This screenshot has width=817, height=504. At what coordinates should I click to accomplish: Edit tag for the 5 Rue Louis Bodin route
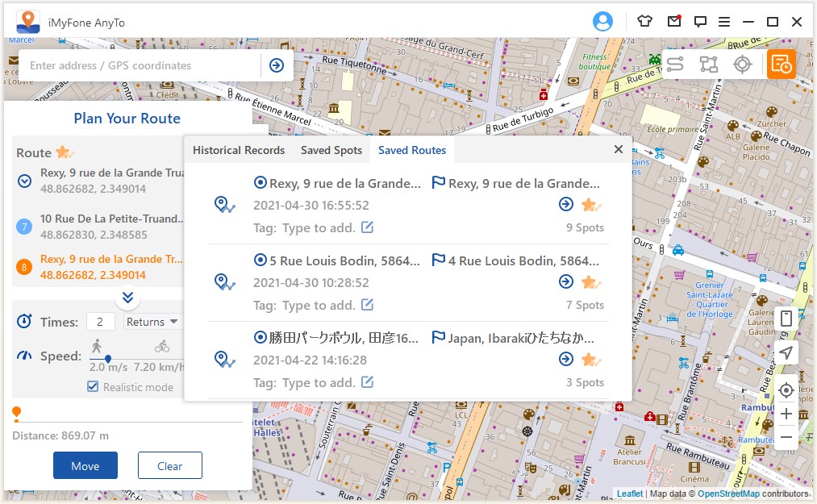pyautogui.click(x=367, y=305)
